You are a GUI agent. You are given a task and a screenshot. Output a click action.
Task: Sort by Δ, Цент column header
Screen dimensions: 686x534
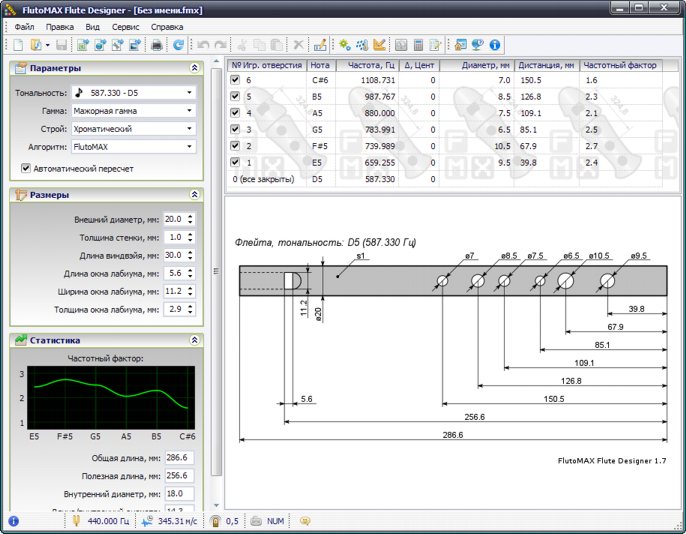tap(419, 65)
